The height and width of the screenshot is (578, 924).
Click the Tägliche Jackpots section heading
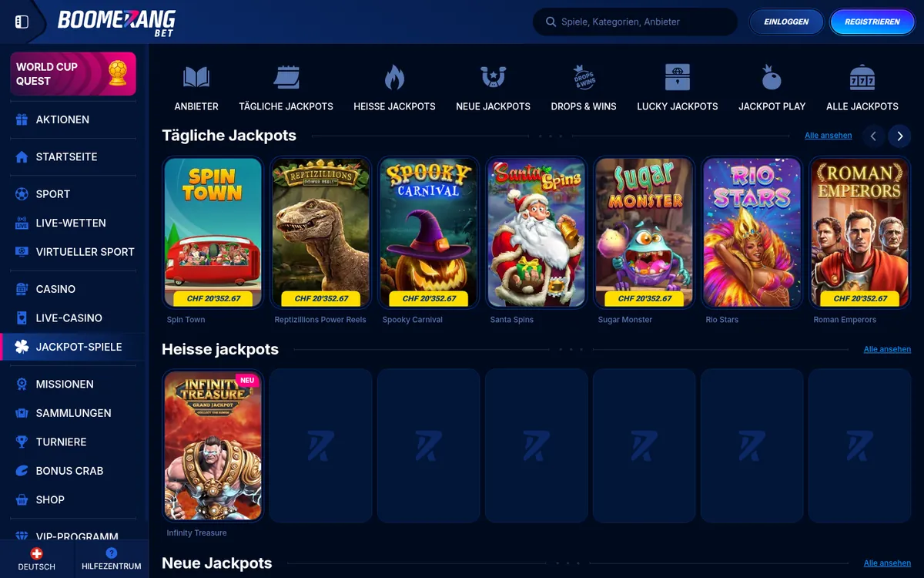click(229, 136)
